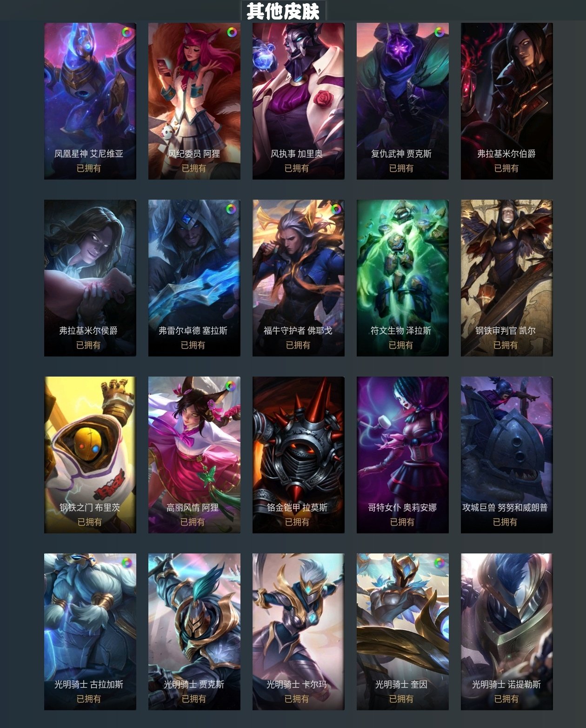Click chroma wheel icon on 凤凰星神 艾尼维亚 card
Screen dimensions: 586x728
pyautogui.click(x=127, y=32)
